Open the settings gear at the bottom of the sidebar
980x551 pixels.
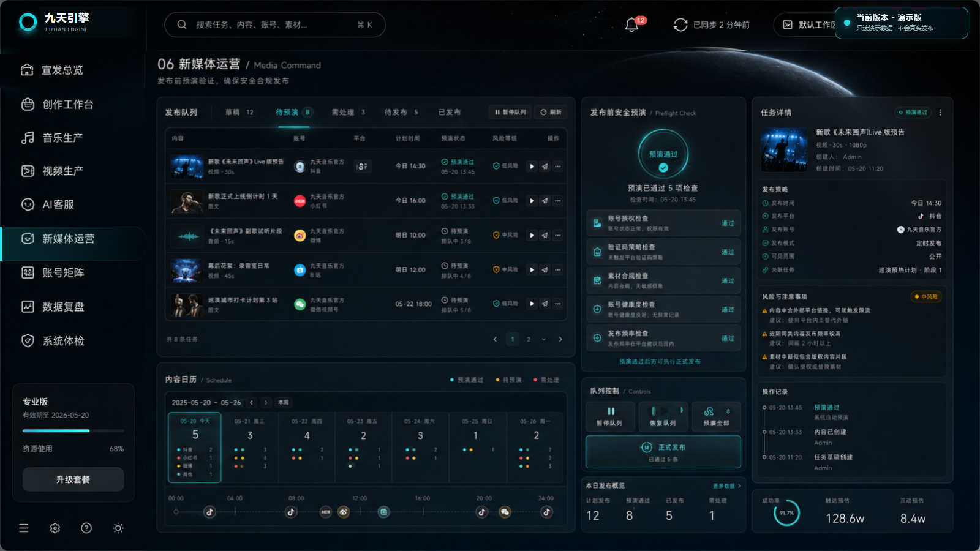pyautogui.click(x=55, y=528)
